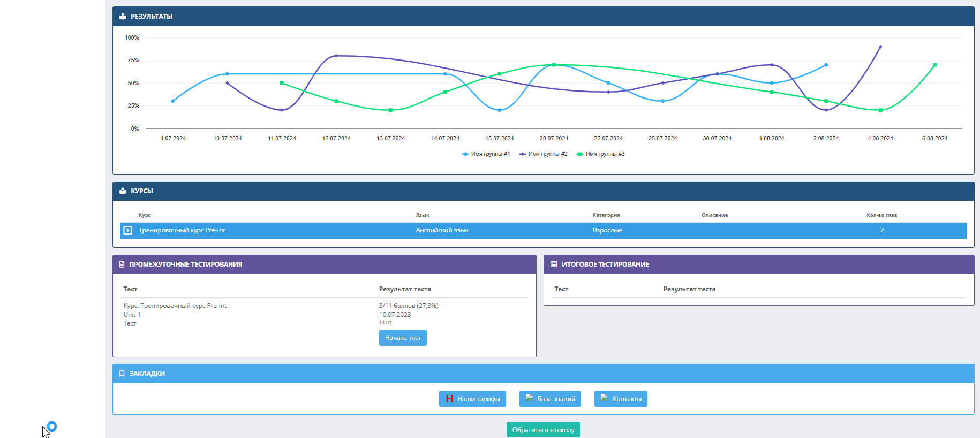Screen dimensions: 980x438
Task: Click the Закладки panel title
Action: pos(147,374)
